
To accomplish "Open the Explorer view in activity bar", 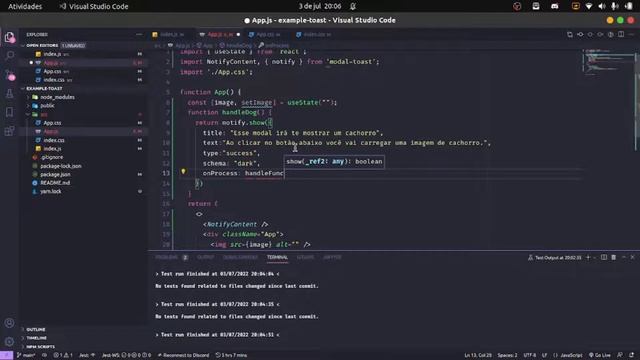I will pos(9,37).
